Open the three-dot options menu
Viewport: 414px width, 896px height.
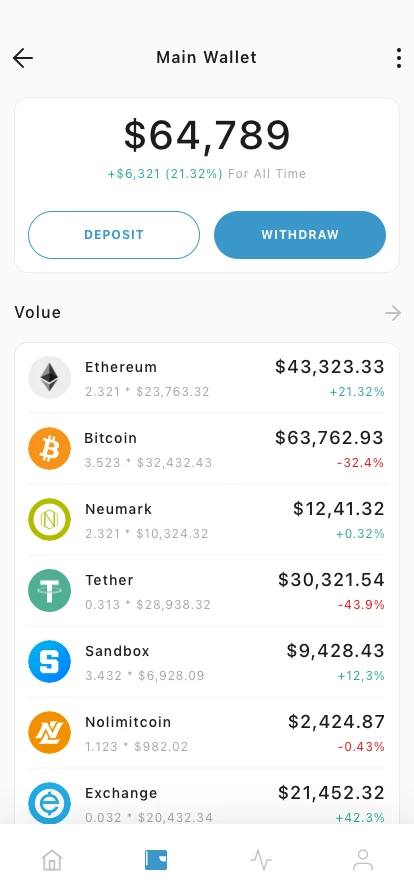click(399, 58)
